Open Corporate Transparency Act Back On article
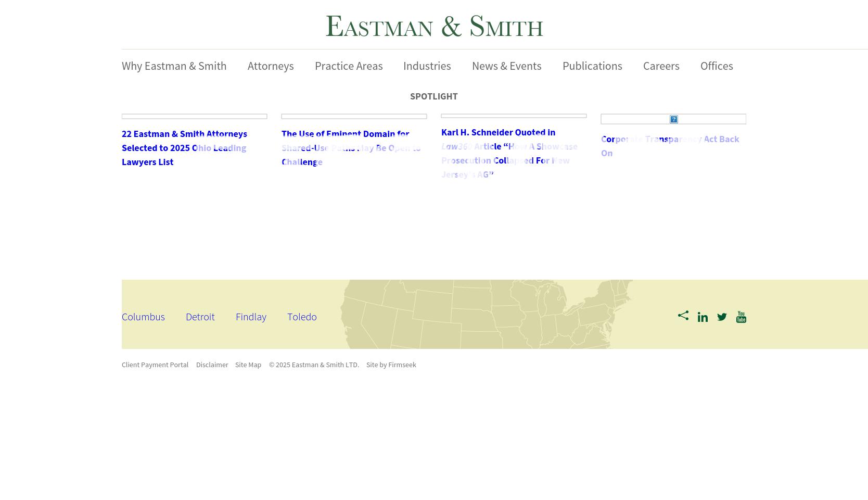Screen dimensions: 868x500 point(670,146)
